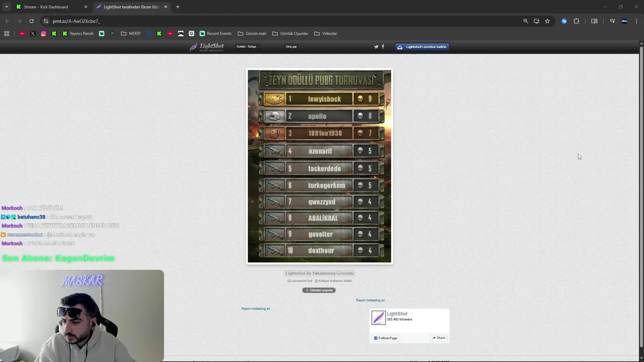Open the Chrome three-dot menu
This screenshot has width=644, height=362.
pyautogui.click(x=636, y=21)
